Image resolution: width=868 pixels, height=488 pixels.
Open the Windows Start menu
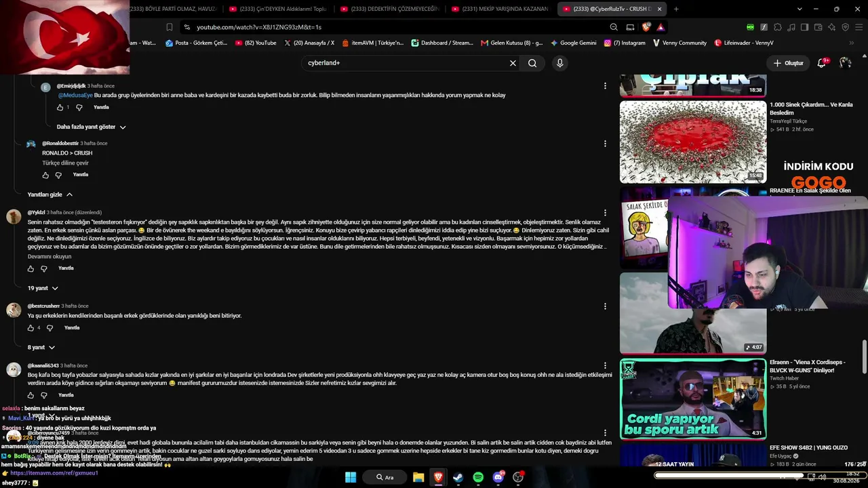pyautogui.click(x=351, y=477)
